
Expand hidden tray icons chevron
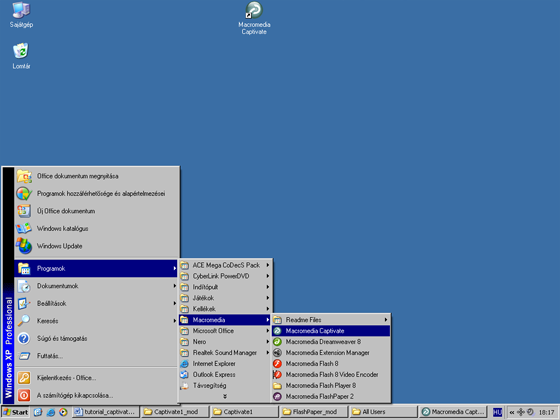click(511, 412)
